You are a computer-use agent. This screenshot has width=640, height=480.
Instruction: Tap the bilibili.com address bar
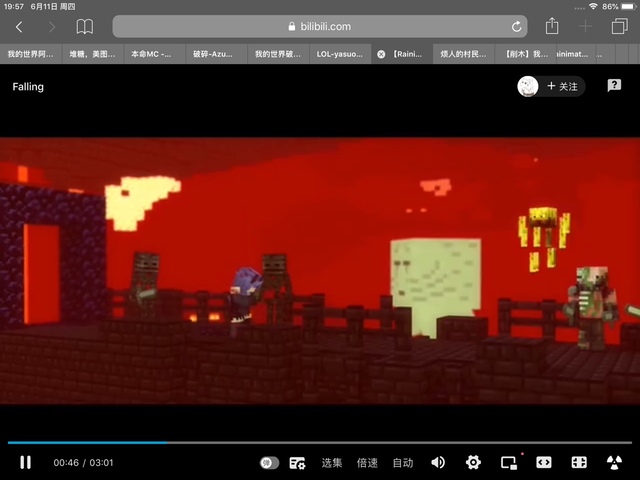click(x=320, y=27)
